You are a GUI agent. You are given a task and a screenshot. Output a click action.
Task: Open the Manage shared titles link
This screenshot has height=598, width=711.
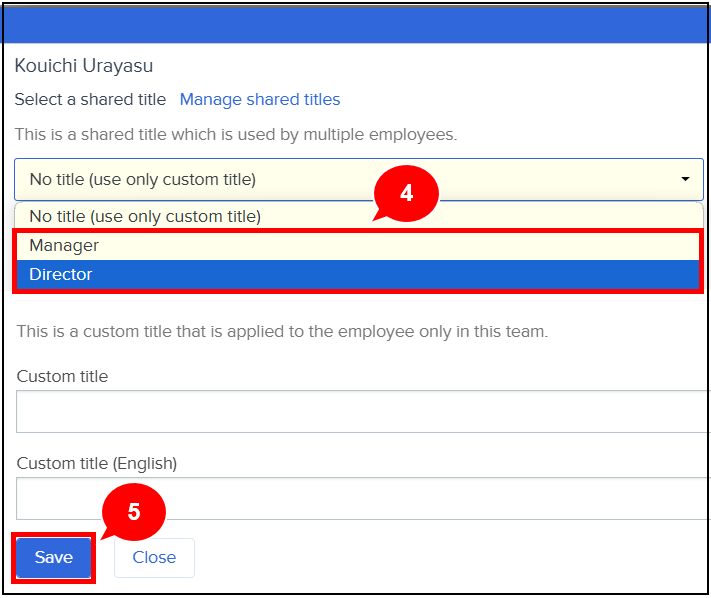point(260,99)
